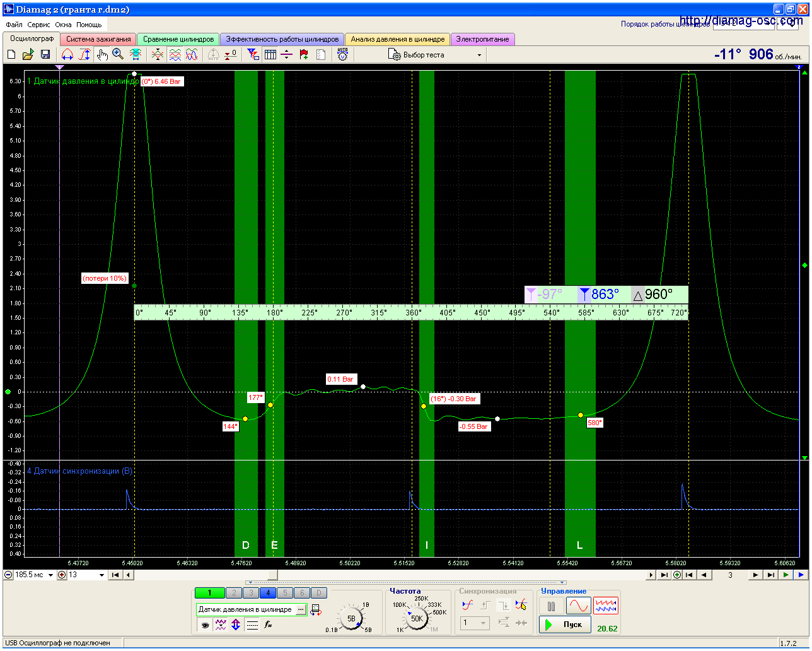Click the purple triangle cursor marker on top ruler
Screen dimensions: 812x651
(59, 67)
